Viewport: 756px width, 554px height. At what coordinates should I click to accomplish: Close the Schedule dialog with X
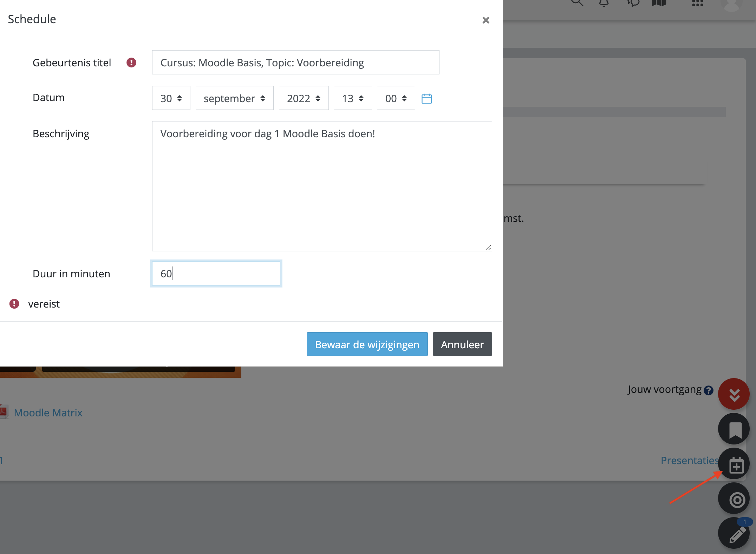pyautogui.click(x=486, y=20)
